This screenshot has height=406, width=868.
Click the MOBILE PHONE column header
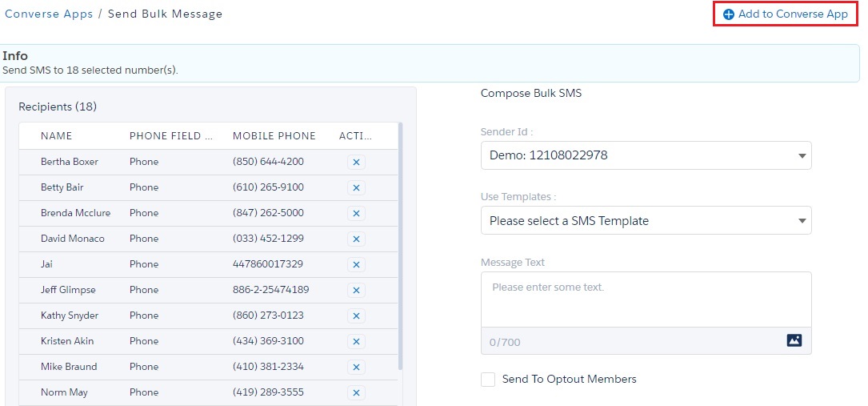pyautogui.click(x=274, y=135)
